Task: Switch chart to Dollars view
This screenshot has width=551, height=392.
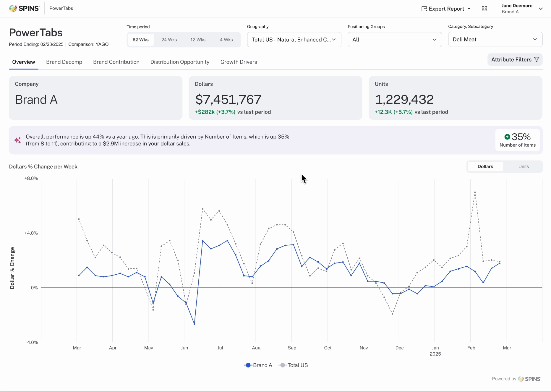Action: point(485,166)
